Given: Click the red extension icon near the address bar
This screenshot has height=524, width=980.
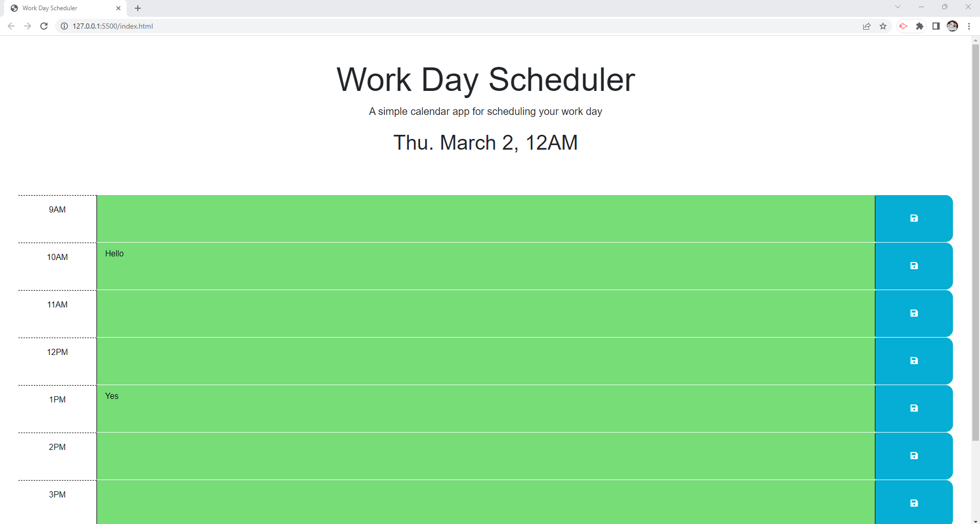Looking at the screenshot, I should pos(903,26).
